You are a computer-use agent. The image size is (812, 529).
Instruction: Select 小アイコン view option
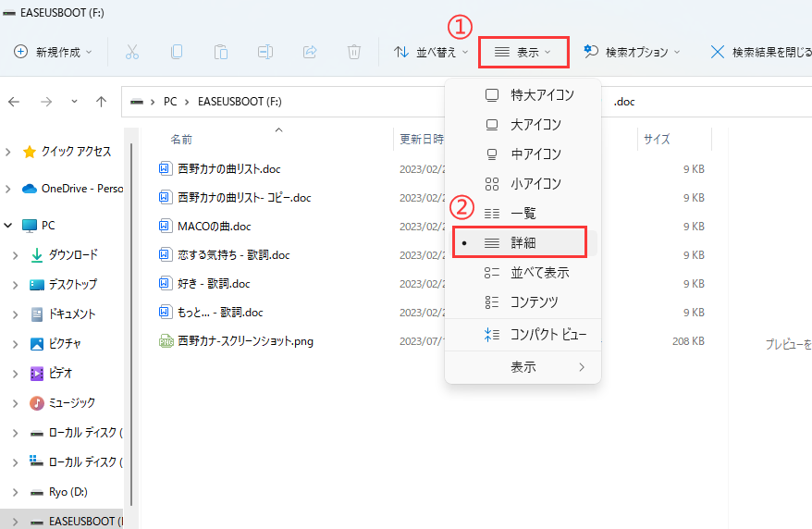523,183
